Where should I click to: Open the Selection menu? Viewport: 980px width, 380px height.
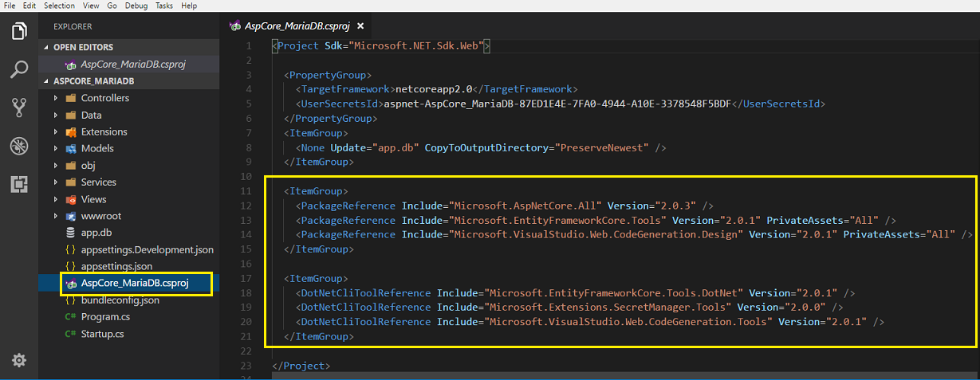point(59,5)
